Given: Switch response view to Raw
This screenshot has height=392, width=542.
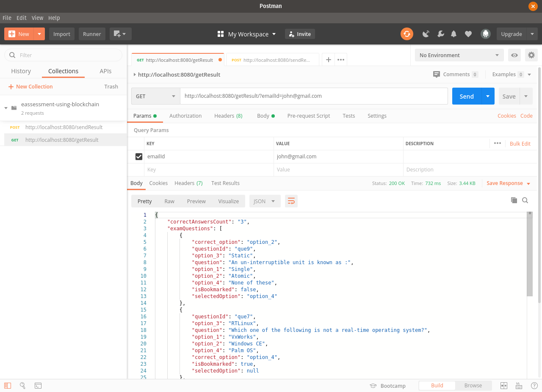Looking at the screenshot, I should tap(169, 201).
